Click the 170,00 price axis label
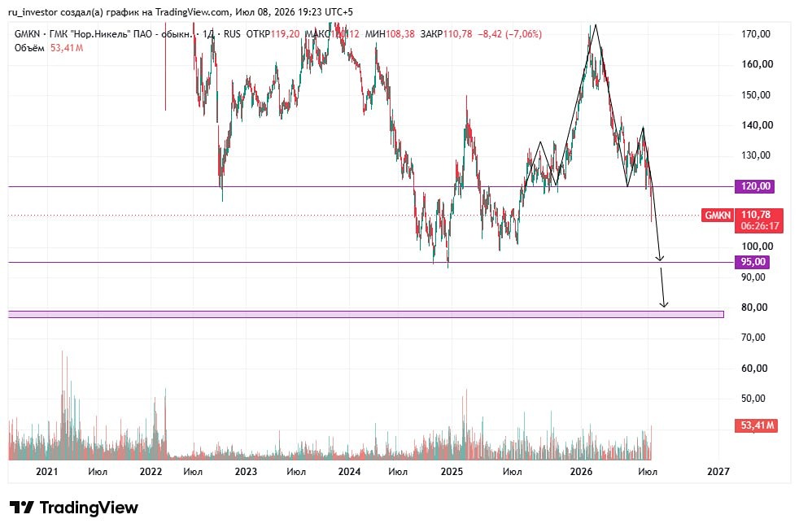The image size is (799, 532). [x=756, y=34]
